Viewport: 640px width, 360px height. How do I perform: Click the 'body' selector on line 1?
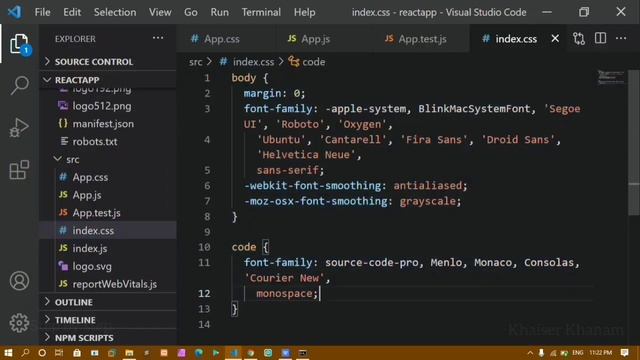point(244,78)
